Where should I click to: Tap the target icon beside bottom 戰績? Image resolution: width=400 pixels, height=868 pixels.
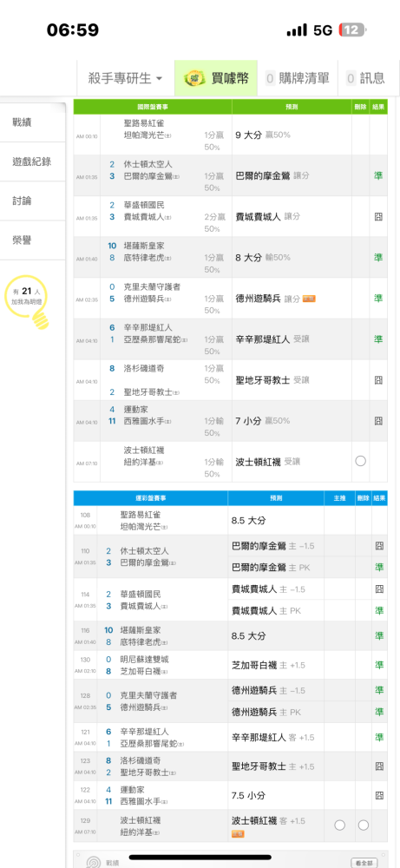pyautogui.click(x=95, y=862)
